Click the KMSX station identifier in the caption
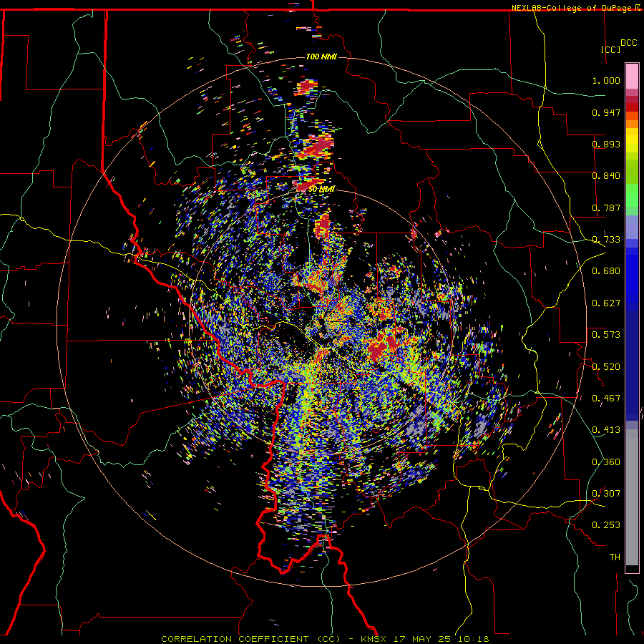 pyautogui.click(x=374, y=639)
